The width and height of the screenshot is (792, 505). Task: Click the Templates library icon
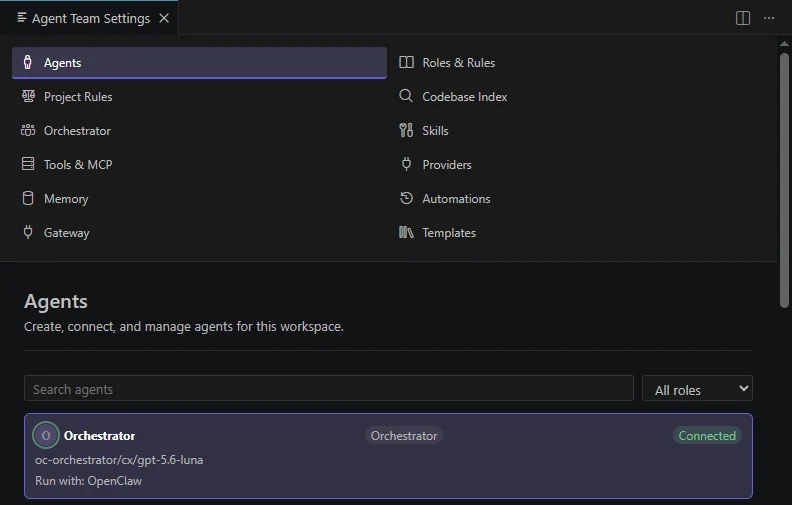pos(406,232)
